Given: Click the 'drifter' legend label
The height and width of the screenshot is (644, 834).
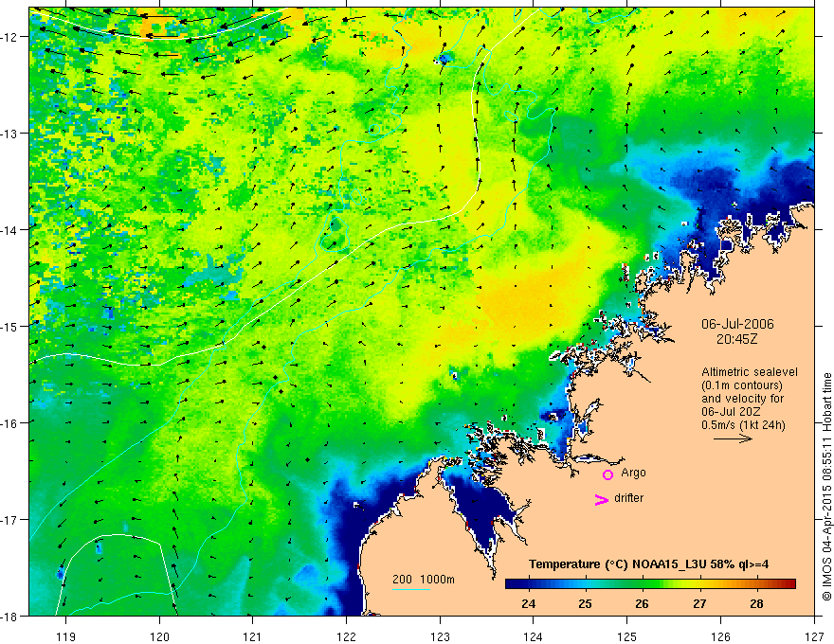Looking at the screenshot, I should pyautogui.click(x=628, y=498).
